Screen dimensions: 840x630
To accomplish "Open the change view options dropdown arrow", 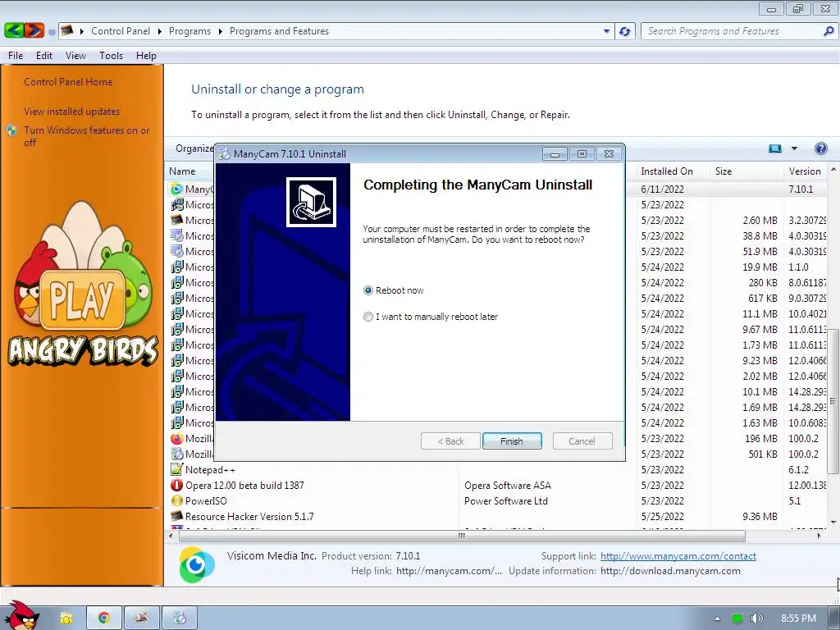I will tap(794, 148).
